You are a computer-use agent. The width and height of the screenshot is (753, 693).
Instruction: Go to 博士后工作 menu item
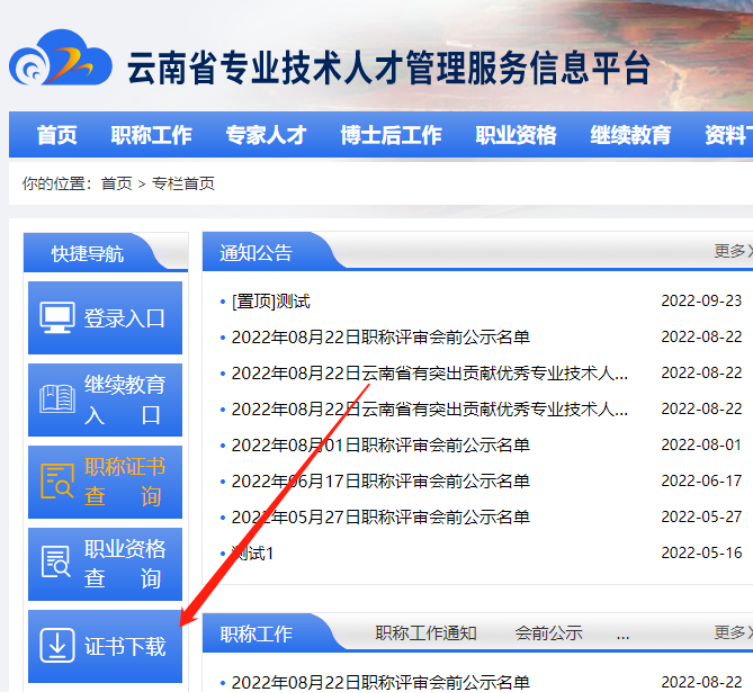[390, 135]
